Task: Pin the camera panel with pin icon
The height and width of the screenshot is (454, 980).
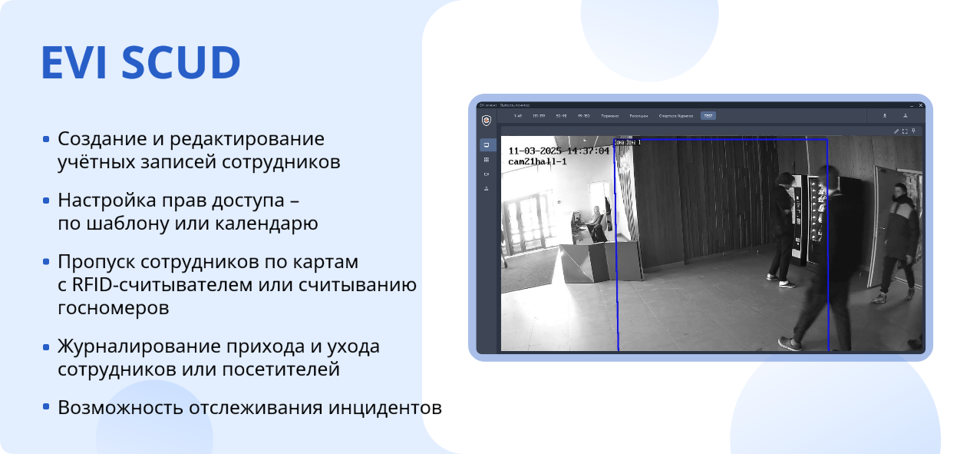Action: point(913,131)
